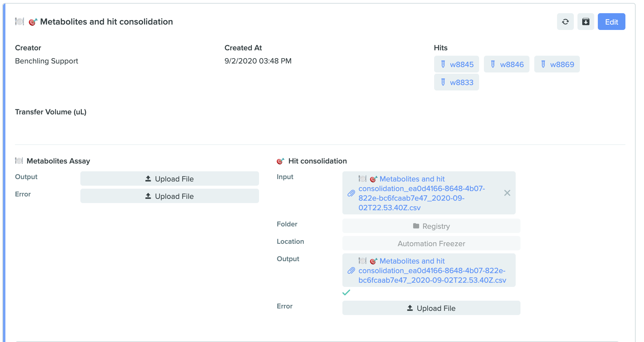This screenshot has width=644, height=342.
Task: Click the refresh icon button
Action: (565, 22)
